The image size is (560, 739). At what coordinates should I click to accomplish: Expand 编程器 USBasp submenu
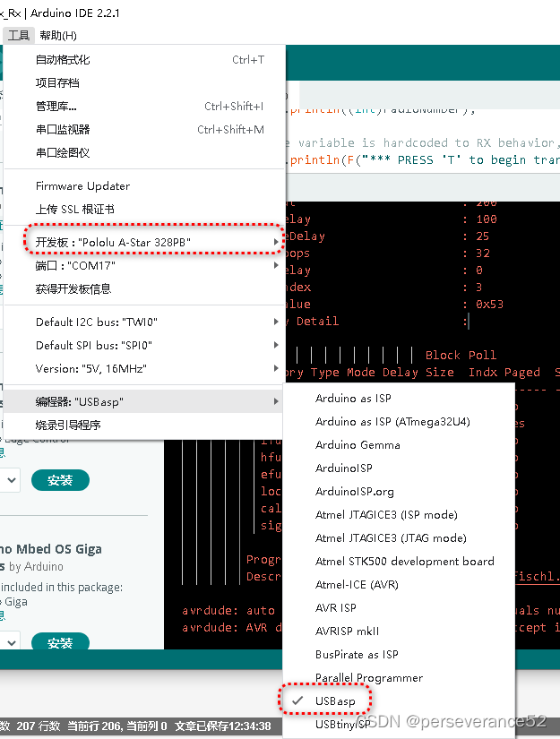tap(144, 402)
